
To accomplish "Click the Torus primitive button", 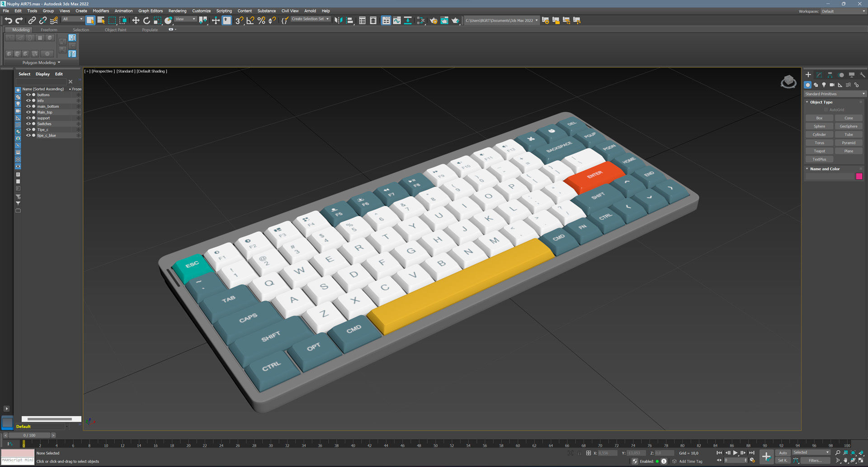I will (819, 143).
